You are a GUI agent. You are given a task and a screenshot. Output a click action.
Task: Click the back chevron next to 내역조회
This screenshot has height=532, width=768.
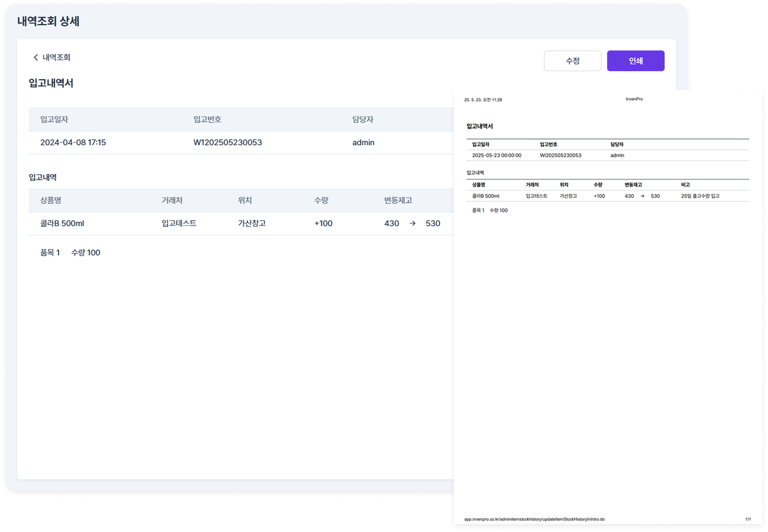pos(36,57)
